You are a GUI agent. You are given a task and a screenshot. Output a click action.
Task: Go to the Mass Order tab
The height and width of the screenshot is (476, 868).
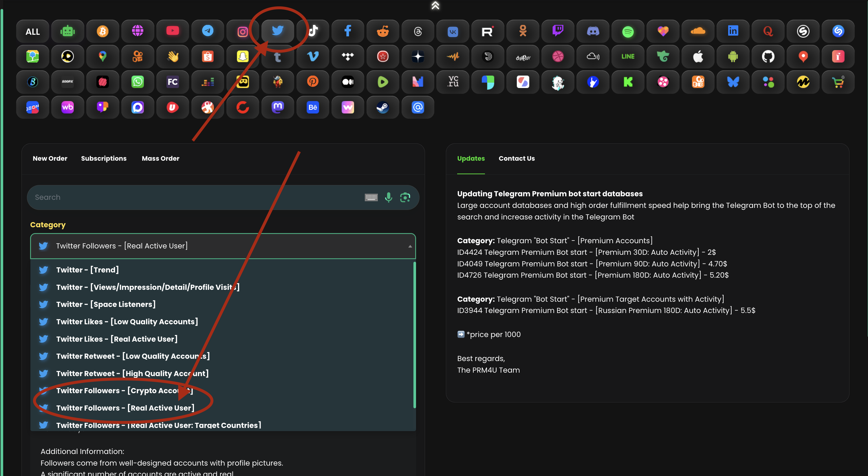click(160, 158)
